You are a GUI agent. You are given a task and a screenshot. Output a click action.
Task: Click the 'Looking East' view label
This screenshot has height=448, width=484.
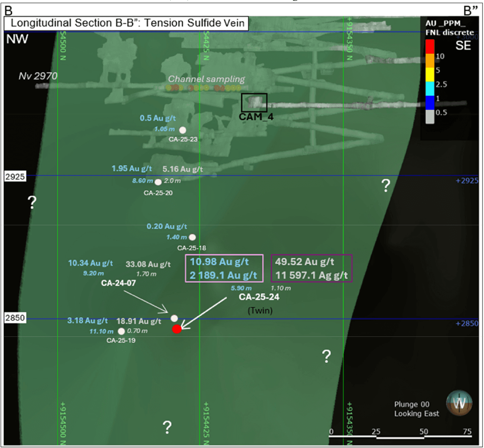click(416, 414)
